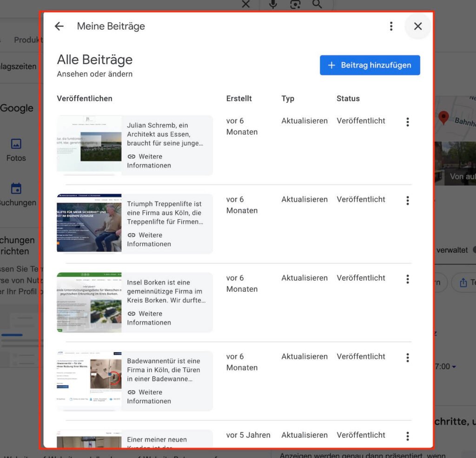Click the Veröffentlichen column header

click(85, 98)
